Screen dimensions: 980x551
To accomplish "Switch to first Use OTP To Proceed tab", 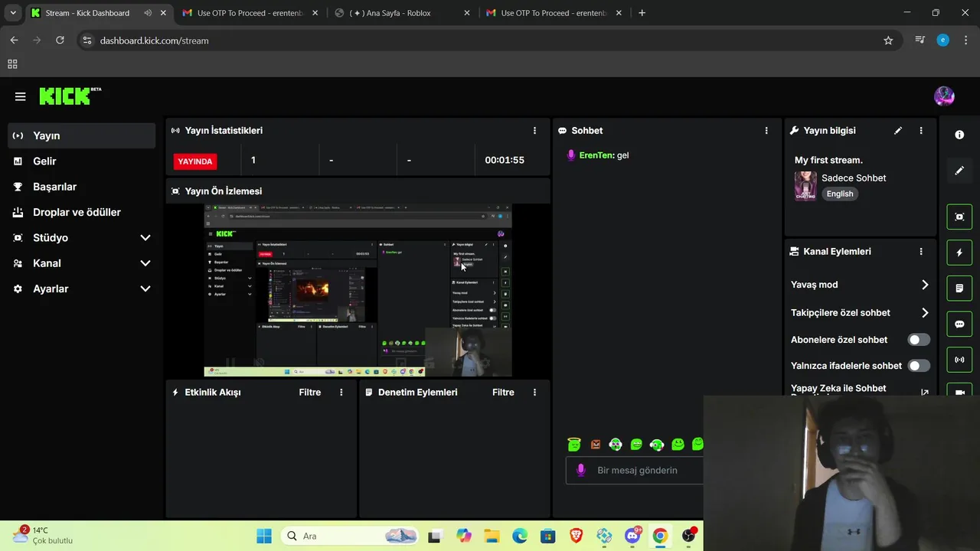I will [x=250, y=13].
